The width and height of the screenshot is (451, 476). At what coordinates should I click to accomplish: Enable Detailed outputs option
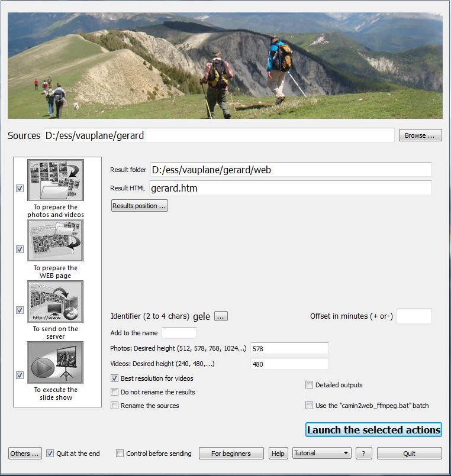(309, 385)
